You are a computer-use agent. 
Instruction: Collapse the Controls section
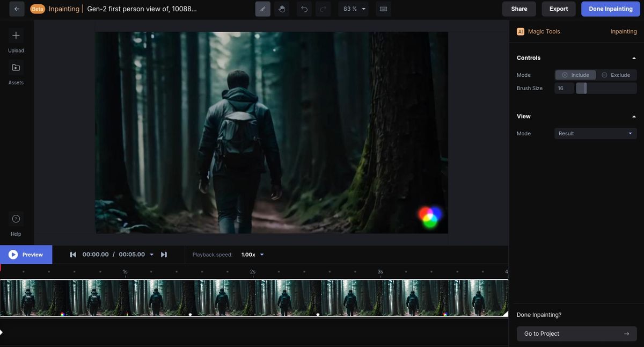click(634, 57)
